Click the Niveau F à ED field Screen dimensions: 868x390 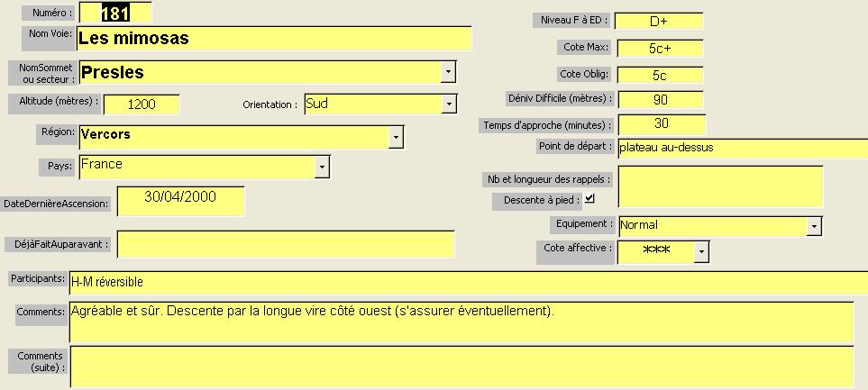pos(659,21)
